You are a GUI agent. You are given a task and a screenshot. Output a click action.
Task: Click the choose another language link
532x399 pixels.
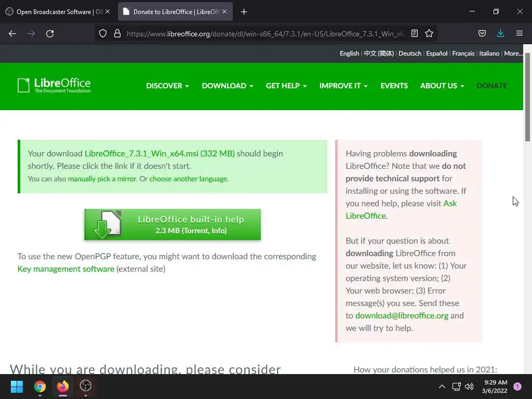188,179
